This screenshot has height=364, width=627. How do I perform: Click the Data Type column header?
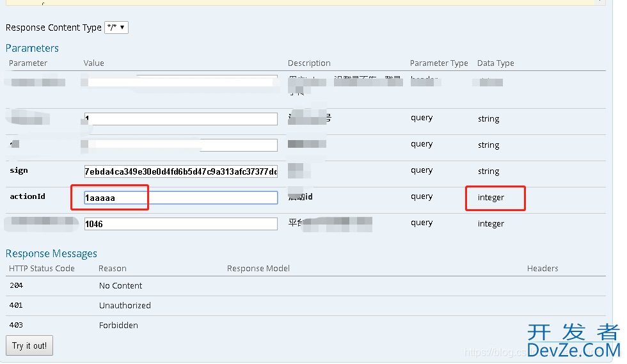pyautogui.click(x=495, y=63)
